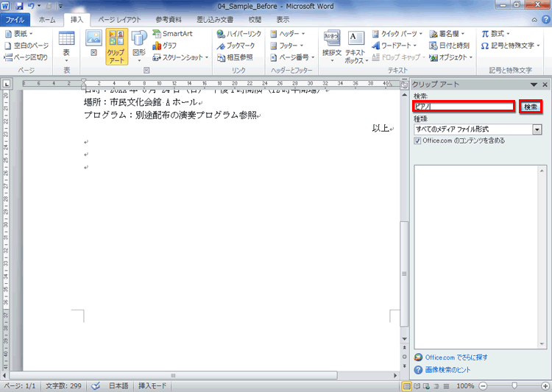Open the フッター footer dropdown
The image size is (552, 392).
tap(286, 46)
